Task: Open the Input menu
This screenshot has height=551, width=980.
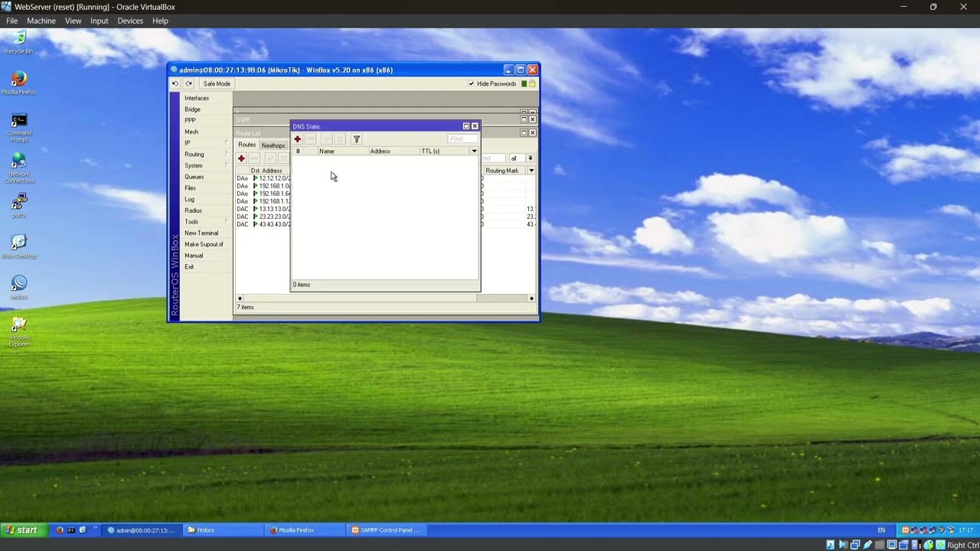Action: pyautogui.click(x=100, y=21)
